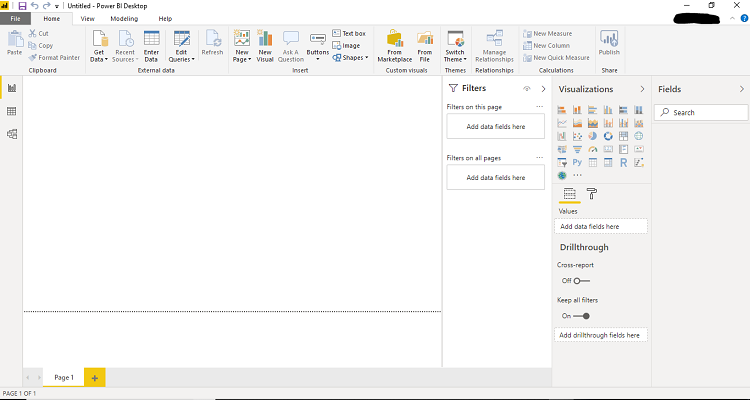Image resolution: width=750 pixels, height=400 pixels.
Task: Select the ArcGIS Maps visual
Action: point(562,176)
